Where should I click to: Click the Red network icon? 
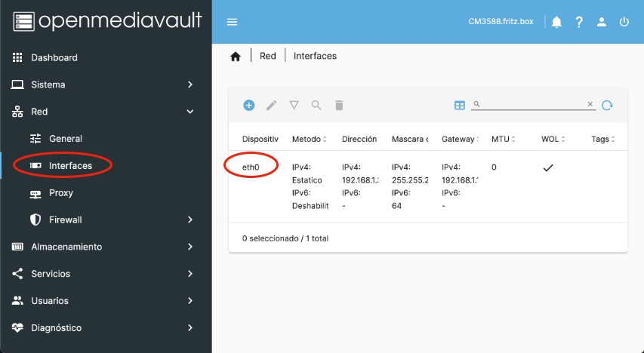pos(17,112)
